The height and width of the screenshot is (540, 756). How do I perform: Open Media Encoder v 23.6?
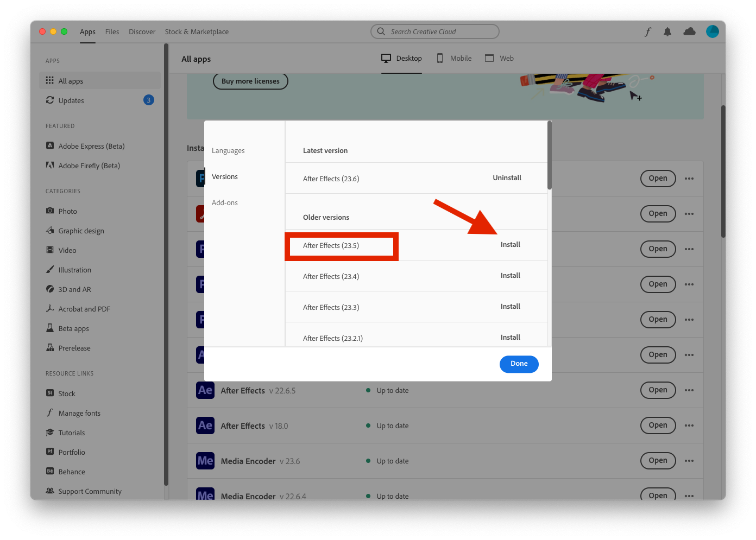(x=658, y=461)
